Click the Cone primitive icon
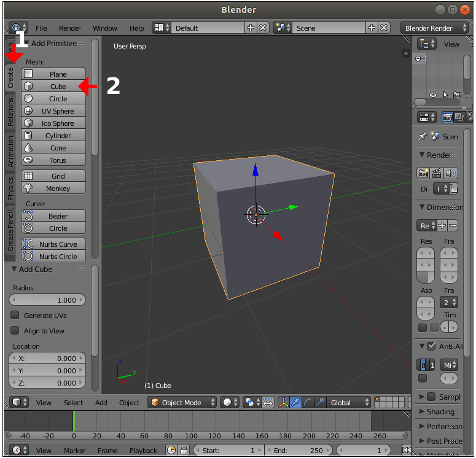Image resolution: width=476 pixels, height=458 pixels. pos(28,148)
